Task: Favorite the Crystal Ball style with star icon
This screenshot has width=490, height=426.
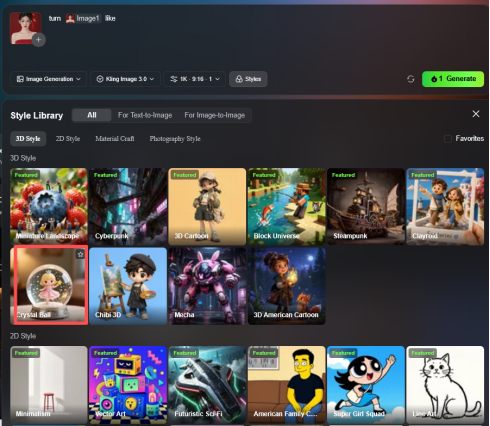Action: point(80,255)
